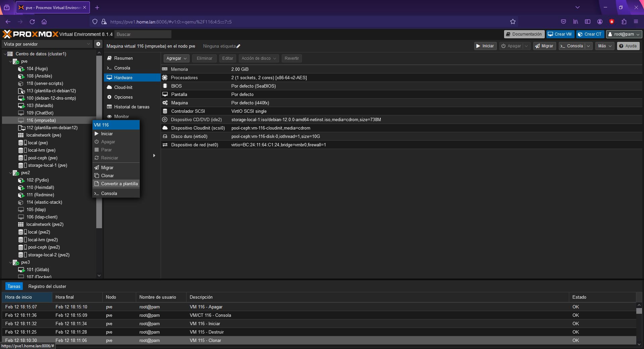Collapse the pve node in tree
644x349 pixels.
(x=10, y=62)
